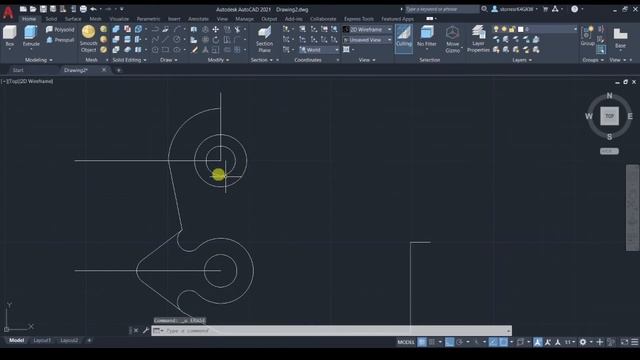Toggle object snap tracking in status bar
640x360 pixels.
click(x=493, y=342)
